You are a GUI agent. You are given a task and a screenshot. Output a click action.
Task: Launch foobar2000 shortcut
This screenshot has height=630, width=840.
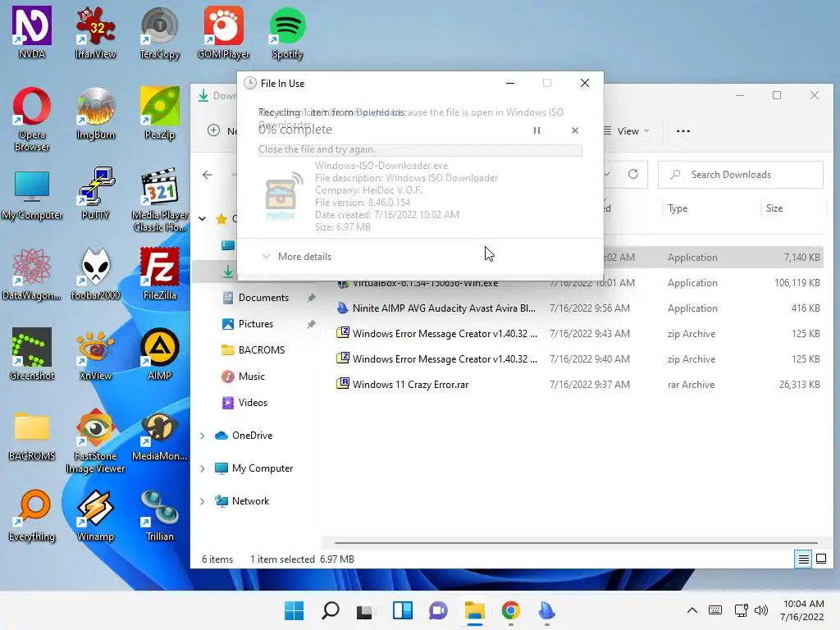95,274
